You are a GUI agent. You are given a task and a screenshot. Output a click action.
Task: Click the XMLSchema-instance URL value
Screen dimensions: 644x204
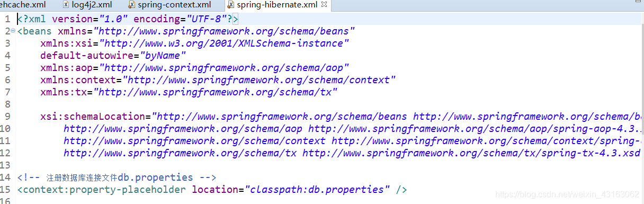224,43
